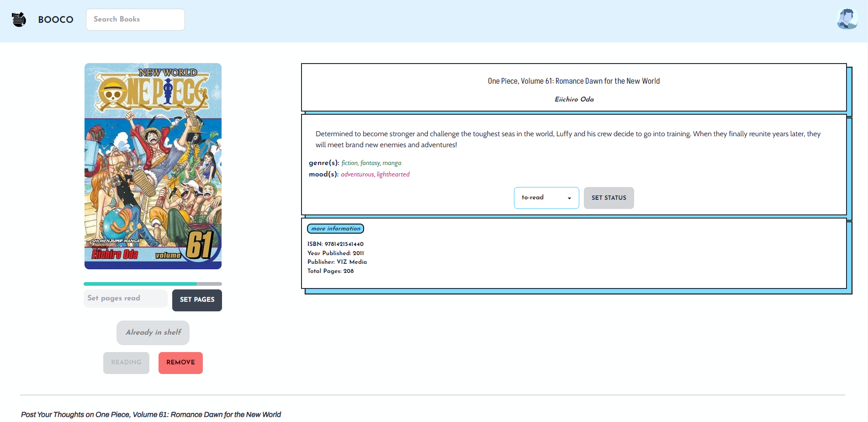The width and height of the screenshot is (868, 422).
Task: Click the book title heading text
Action: click(x=574, y=81)
